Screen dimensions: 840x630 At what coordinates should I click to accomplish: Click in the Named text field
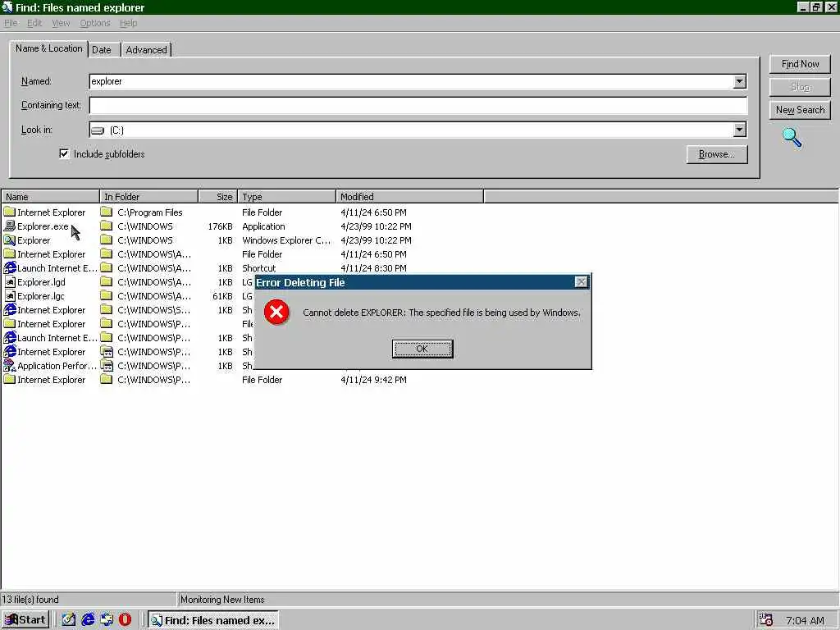coord(411,81)
